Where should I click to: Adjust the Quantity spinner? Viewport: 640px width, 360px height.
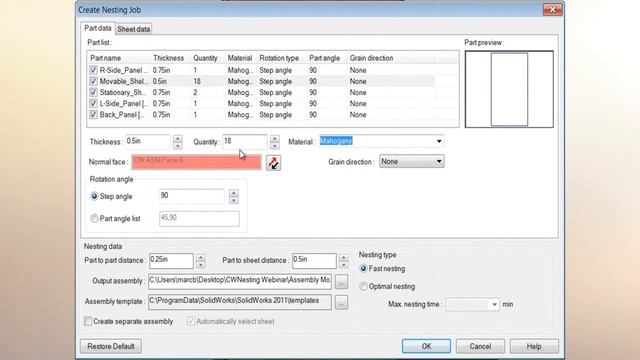pyautogui.click(x=275, y=142)
